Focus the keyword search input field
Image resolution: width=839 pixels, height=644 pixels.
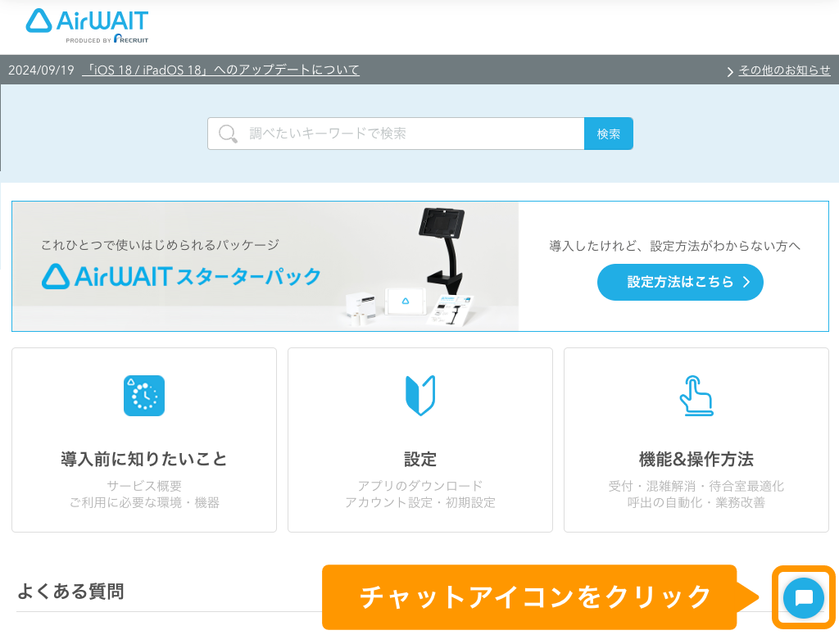point(396,134)
